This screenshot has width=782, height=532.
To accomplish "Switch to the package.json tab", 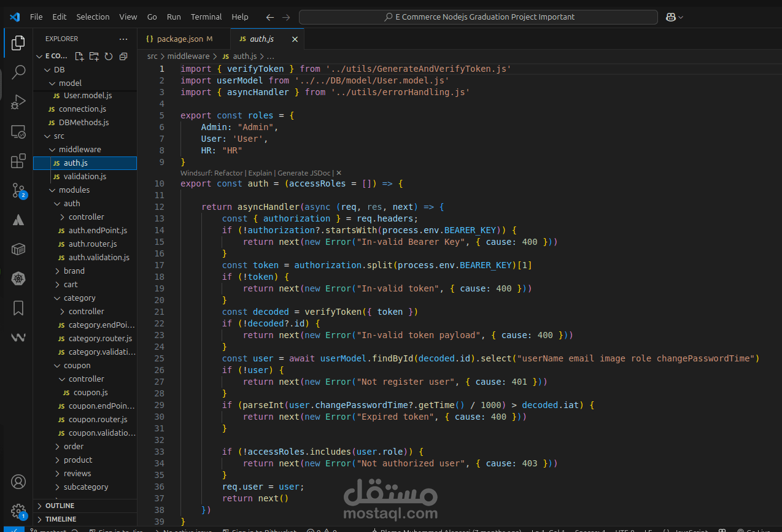I will pyautogui.click(x=184, y=39).
